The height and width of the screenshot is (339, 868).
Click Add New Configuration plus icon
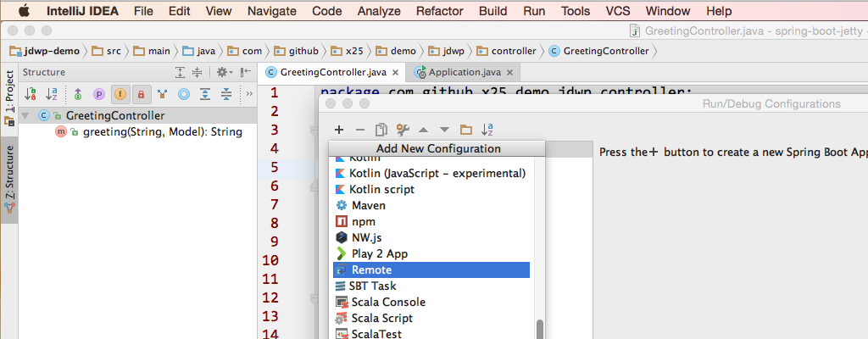[x=339, y=130]
